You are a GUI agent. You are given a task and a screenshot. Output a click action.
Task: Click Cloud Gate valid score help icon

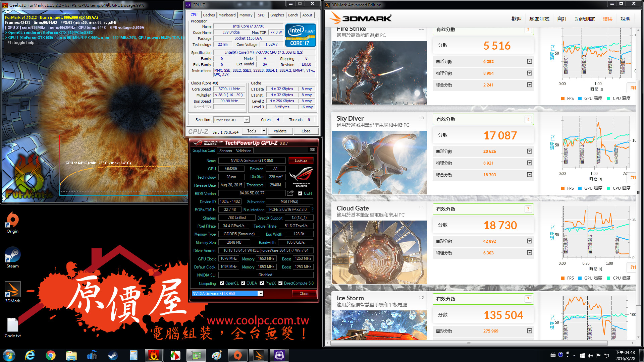point(528,209)
